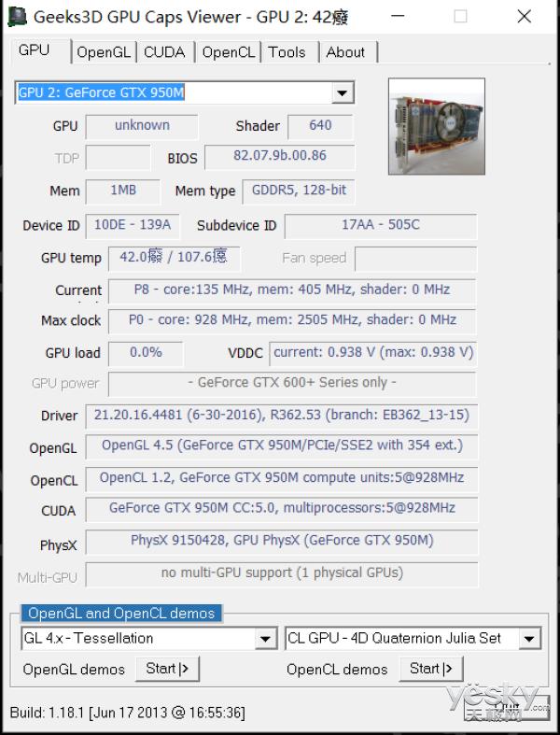
Task: Select the OpenCL tab
Action: point(229,52)
